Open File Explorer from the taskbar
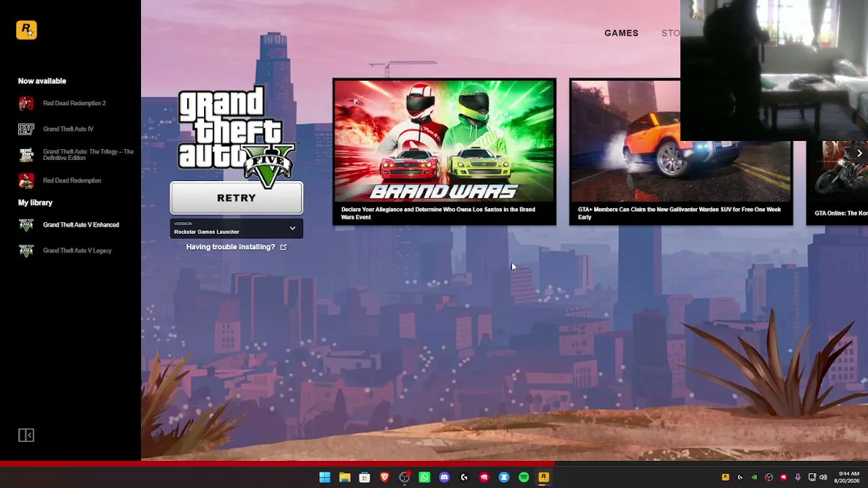Image resolution: width=868 pixels, height=488 pixels. click(344, 477)
